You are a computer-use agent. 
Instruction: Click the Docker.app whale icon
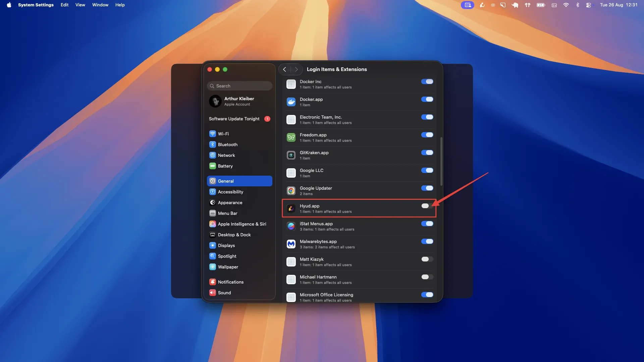291,102
